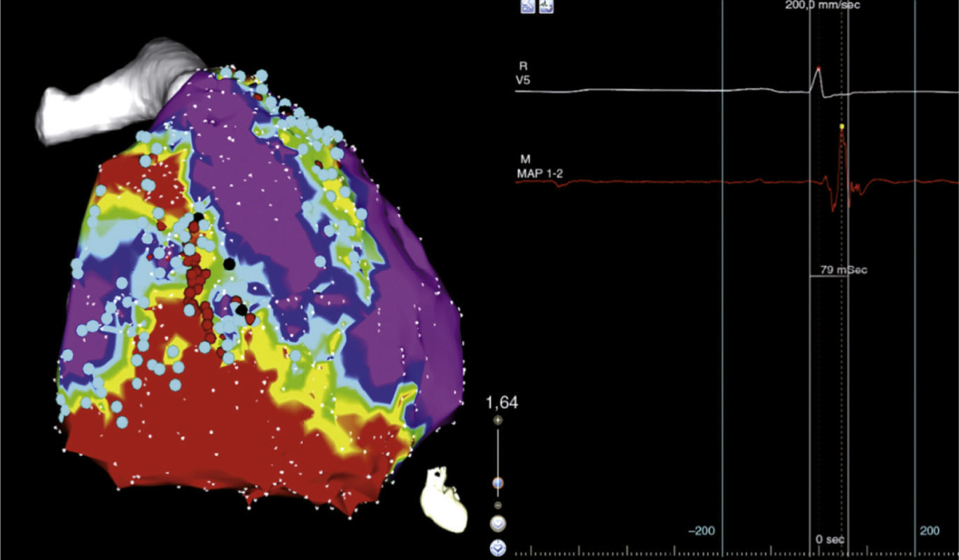
Task: Select the V5 reference channel label
Action: pos(523,80)
